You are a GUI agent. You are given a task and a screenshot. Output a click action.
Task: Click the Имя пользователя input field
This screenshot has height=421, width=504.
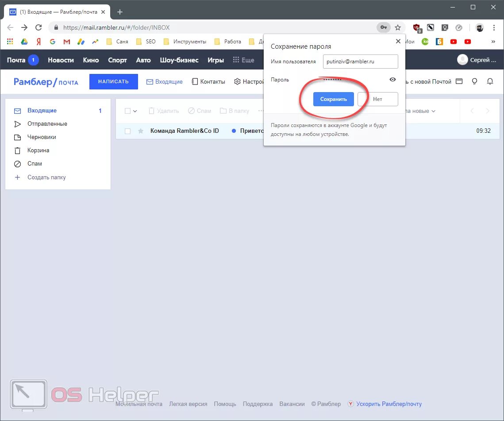tap(360, 62)
